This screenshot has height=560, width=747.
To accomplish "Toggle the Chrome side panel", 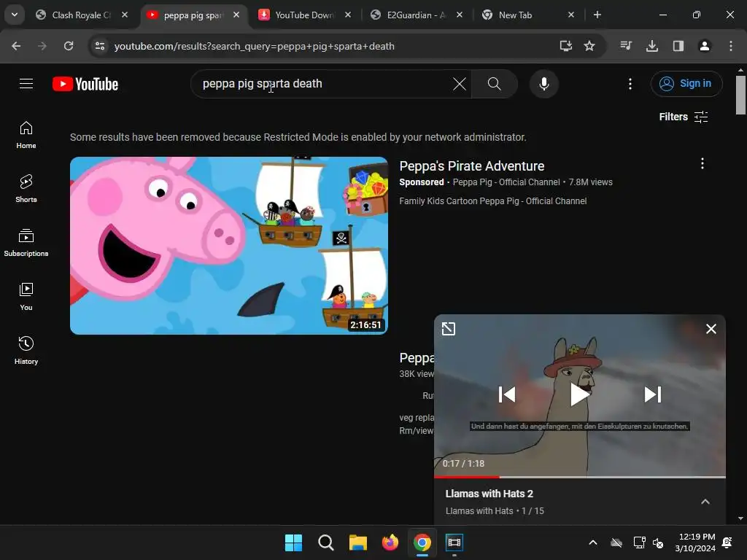I will [678, 46].
